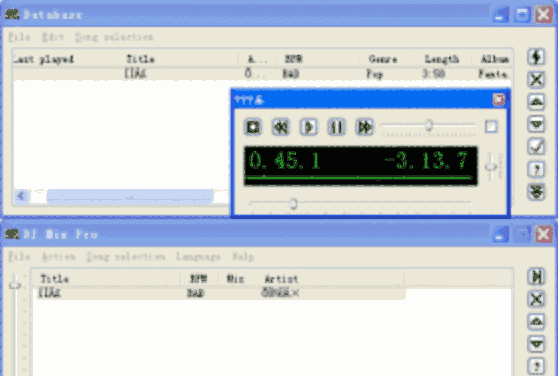This screenshot has width=558, height=376.
Task: Click the green time display 0.45.1
Action: (x=284, y=160)
